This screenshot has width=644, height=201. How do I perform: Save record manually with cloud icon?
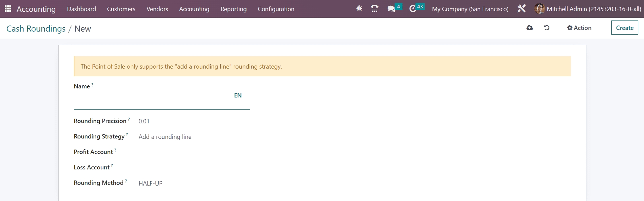pos(529,28)
